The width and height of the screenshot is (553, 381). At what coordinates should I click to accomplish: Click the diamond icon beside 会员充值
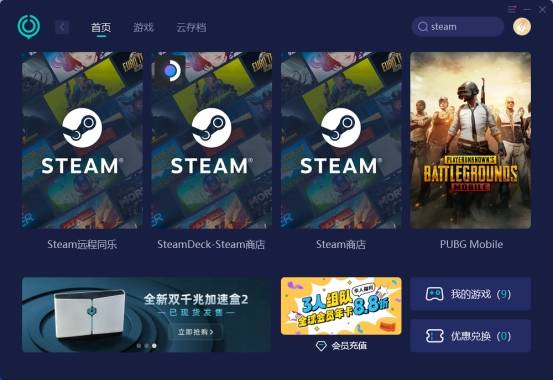[x=321, y=346]
